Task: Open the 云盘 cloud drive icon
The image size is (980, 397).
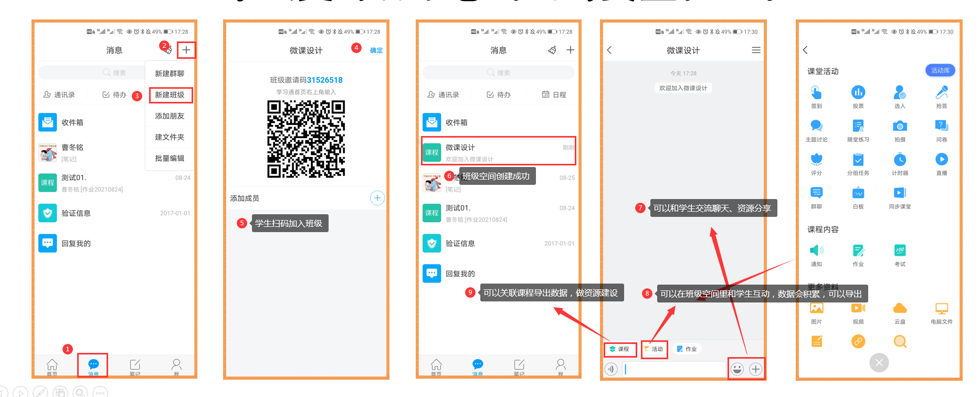Action: [x=900, y=308]
